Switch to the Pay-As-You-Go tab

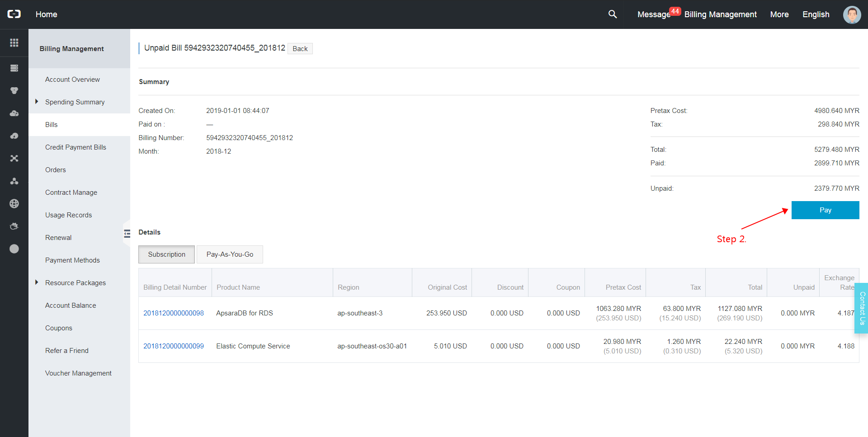pyautogui.click(x=230, y=254)
